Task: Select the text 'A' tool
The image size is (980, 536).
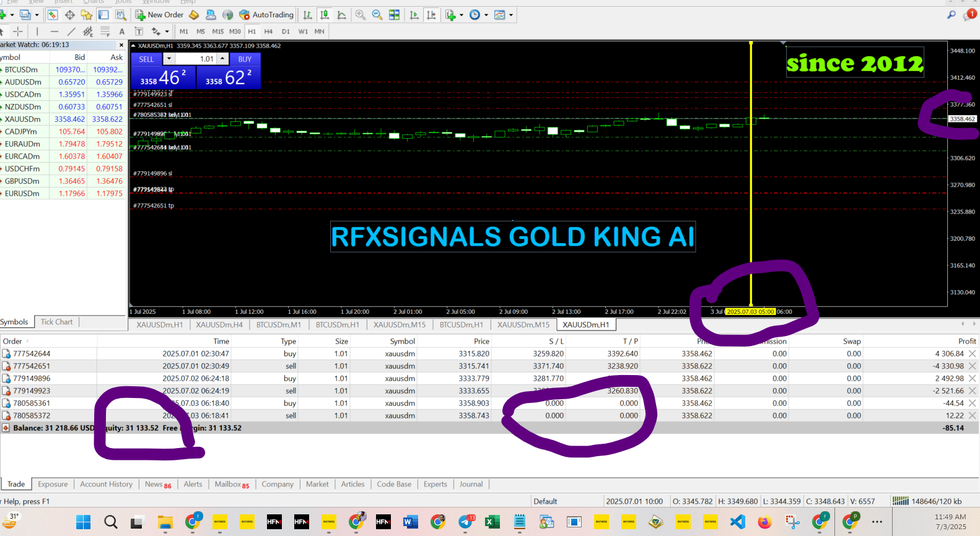Action: pos(122,32)
